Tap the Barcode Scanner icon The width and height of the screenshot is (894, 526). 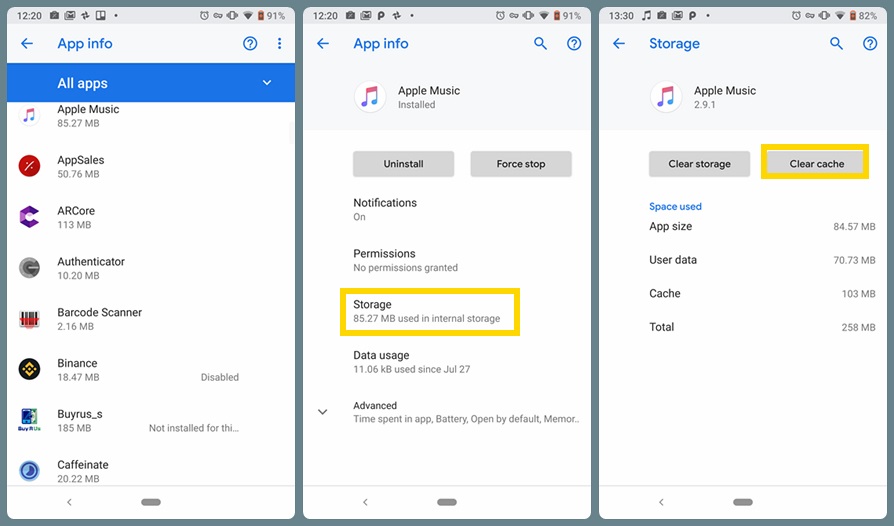(x=29, y=319)
